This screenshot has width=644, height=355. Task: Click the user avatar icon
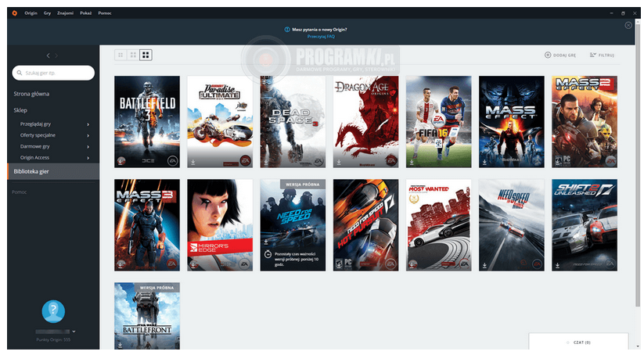[x=53, y=311]
